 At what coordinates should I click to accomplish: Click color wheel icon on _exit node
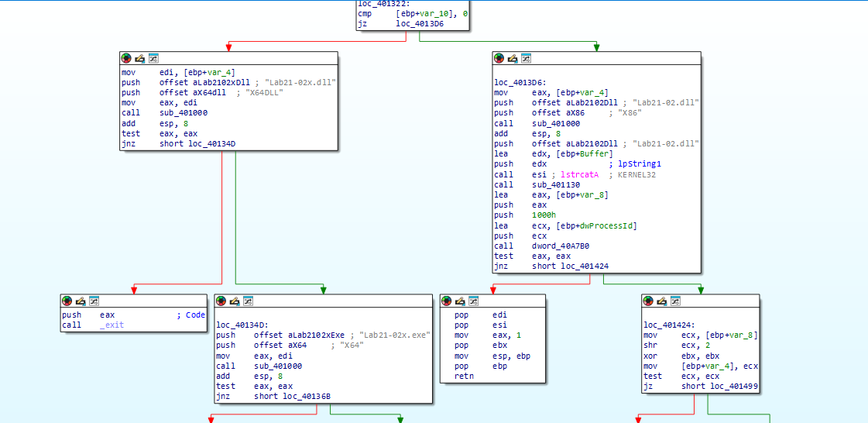[x=67, y=301]
